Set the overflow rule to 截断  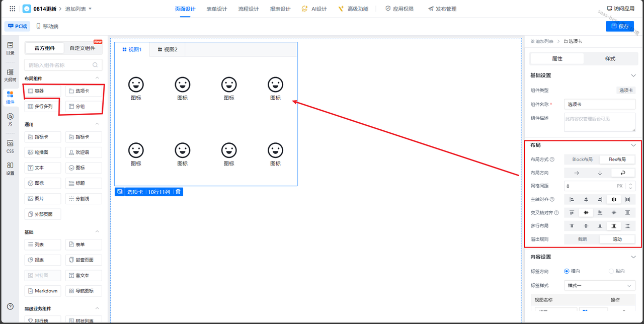point(582,239)
